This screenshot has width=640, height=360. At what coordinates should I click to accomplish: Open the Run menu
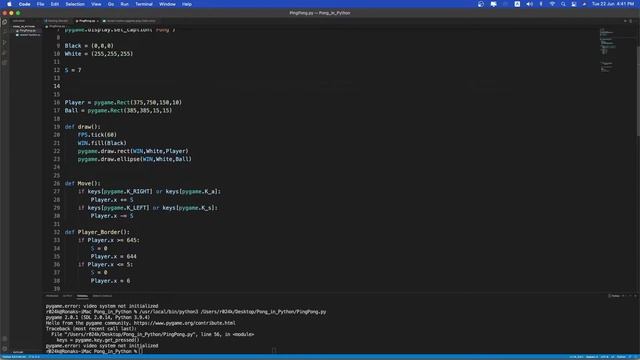(124, 4)
